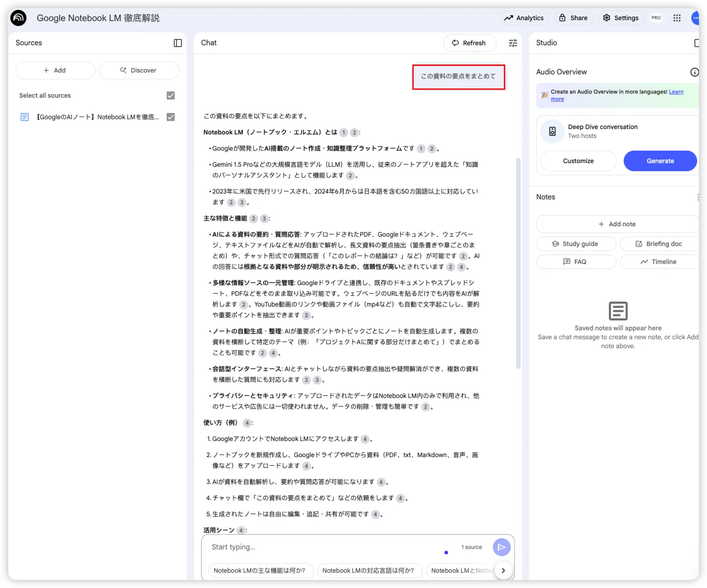Click the Deep Dive conversation audio icon
707x588 pixels.
click(552, 131)
